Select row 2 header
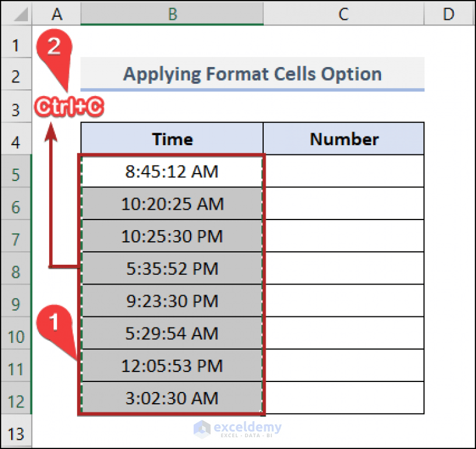Screen dimensions: 476x449 (16, 74)
